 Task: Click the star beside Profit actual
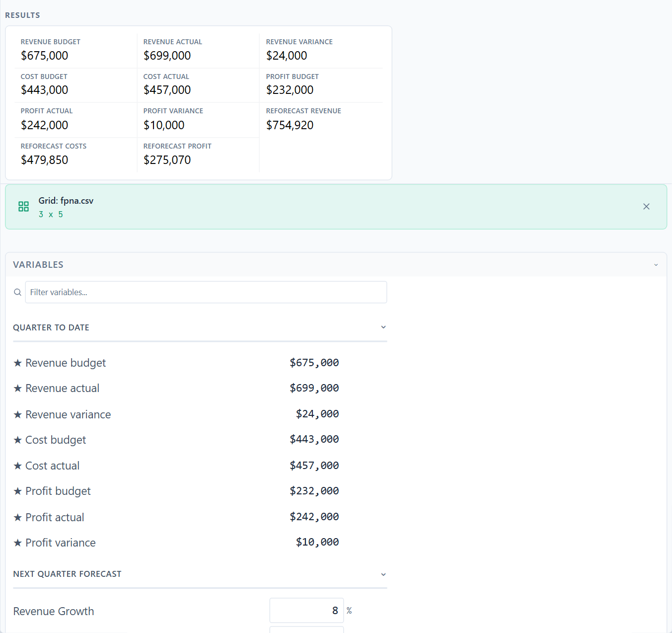click(x=18, y=517)
